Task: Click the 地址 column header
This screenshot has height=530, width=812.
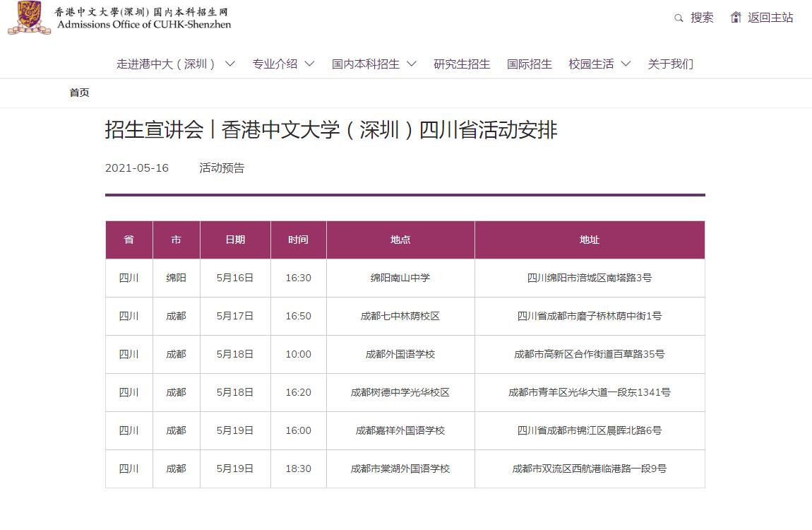Action: click(x=590, y=240)
